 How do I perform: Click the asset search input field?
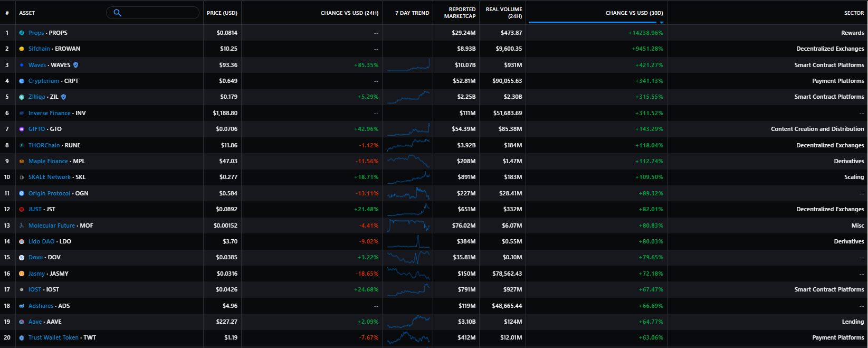pyautogui.click(x=153, y=13)
